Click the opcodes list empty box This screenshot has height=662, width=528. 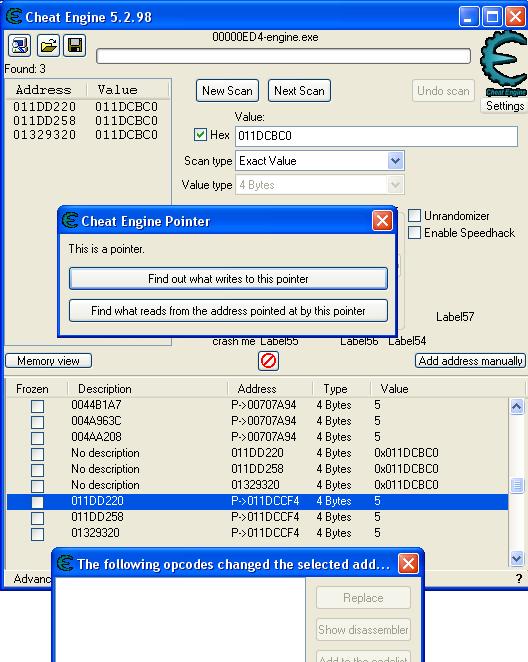[x=180, y=620]
